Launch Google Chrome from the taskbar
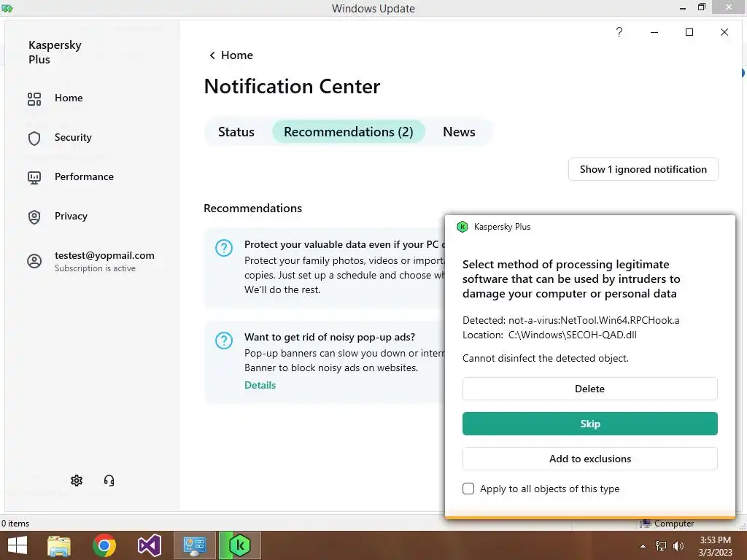The width and height of the screenshot is (747, 560). [104, 545]
